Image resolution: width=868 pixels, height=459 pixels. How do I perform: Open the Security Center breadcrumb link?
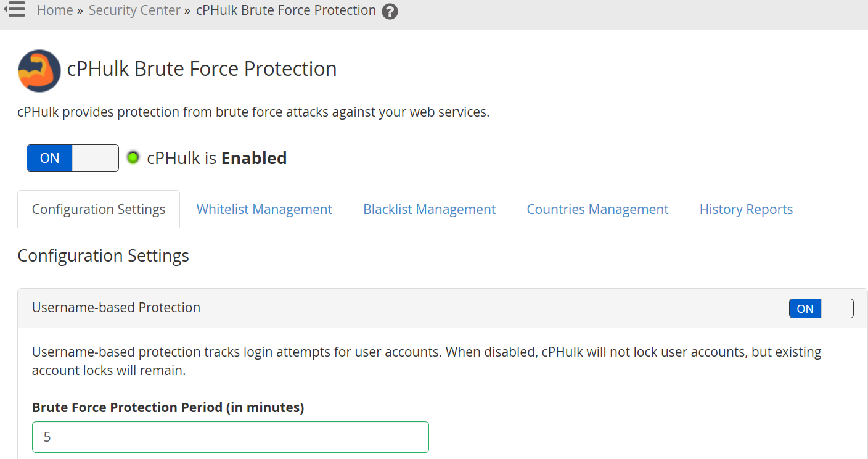pos(134,10)
